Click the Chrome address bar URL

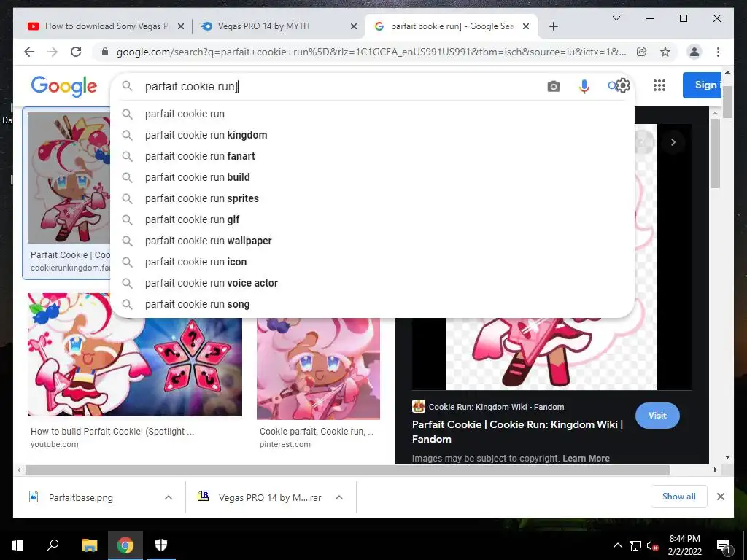click(371, 52)
